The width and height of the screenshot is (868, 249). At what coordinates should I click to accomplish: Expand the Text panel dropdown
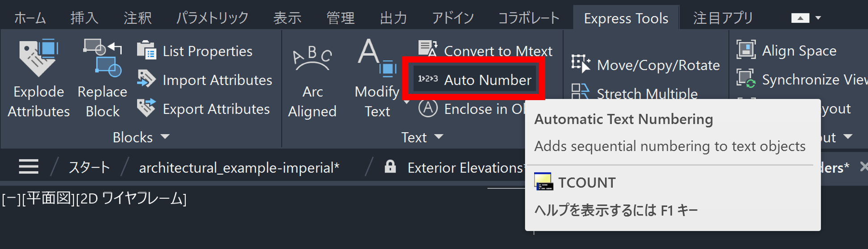438,137
